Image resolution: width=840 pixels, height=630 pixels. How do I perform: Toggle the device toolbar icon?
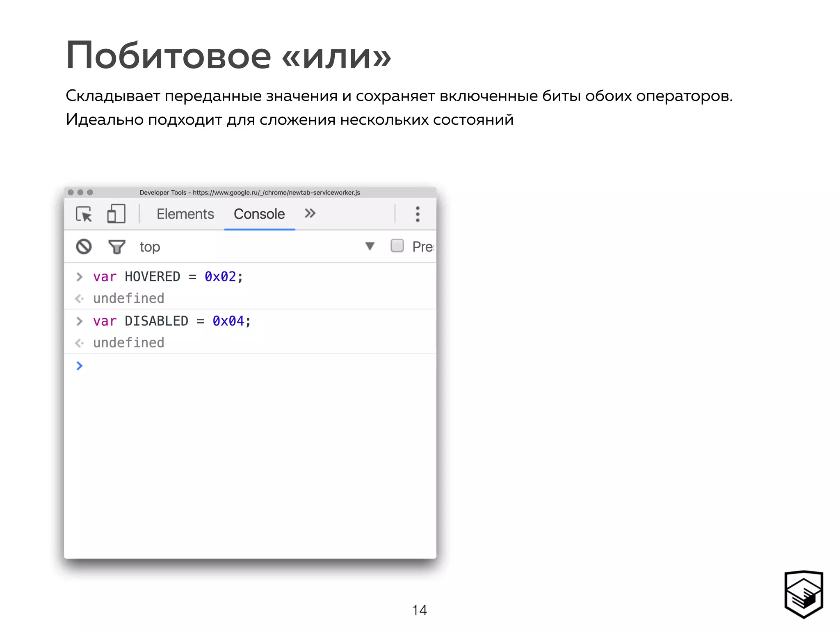(116, 214)
